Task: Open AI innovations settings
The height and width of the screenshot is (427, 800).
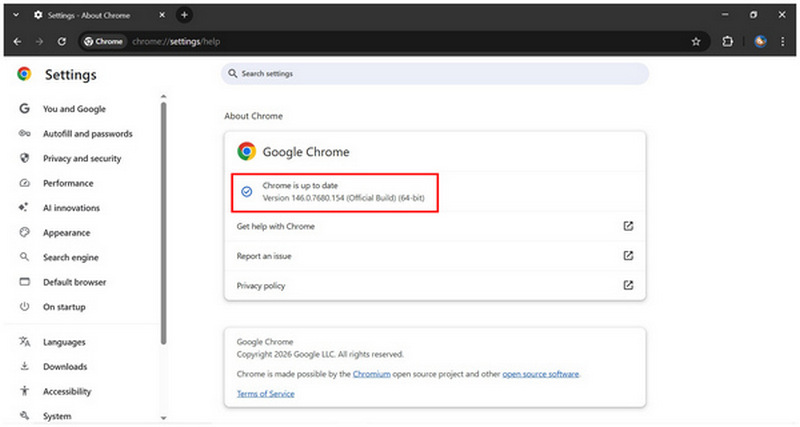Action: click(x=71, y=208)
